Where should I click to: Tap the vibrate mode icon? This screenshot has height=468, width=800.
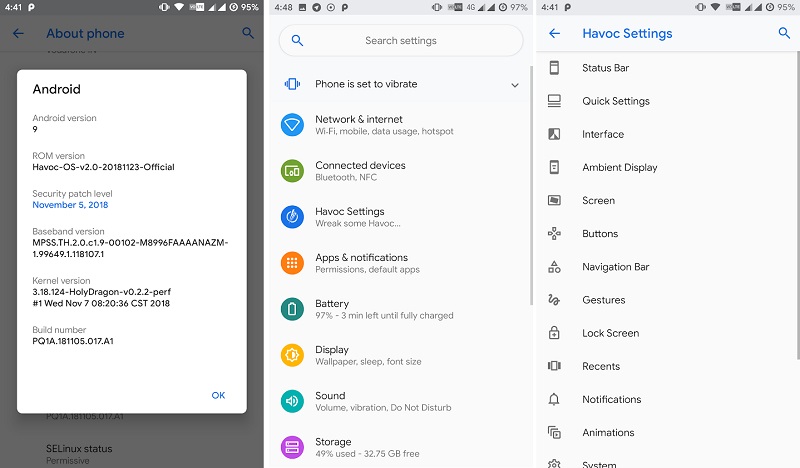(x=292, y=84)
